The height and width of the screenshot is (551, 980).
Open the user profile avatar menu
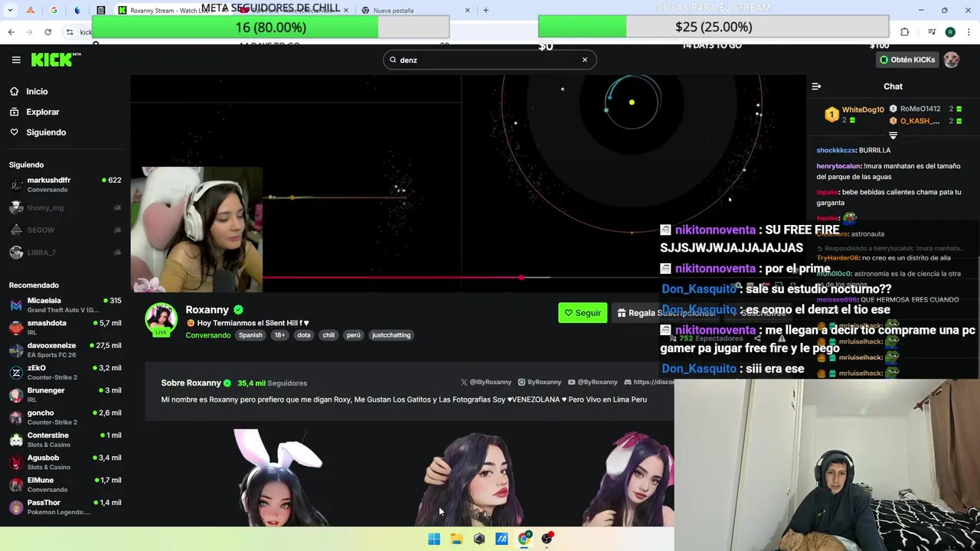[952, 60]
